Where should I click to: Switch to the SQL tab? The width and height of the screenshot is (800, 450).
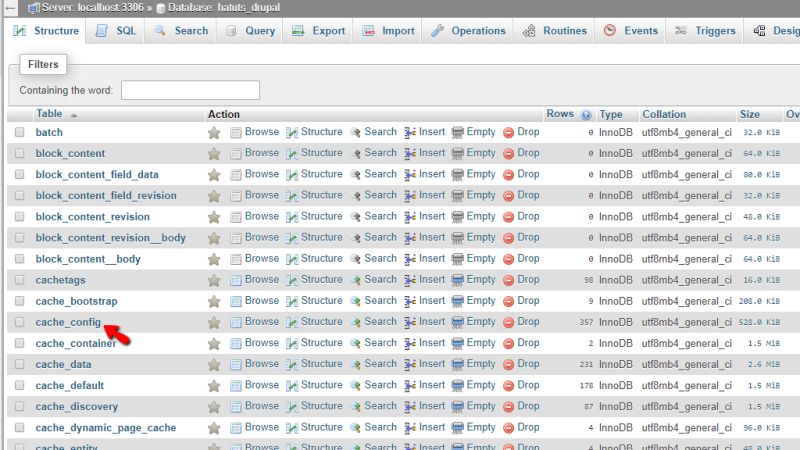coord(116,31)
